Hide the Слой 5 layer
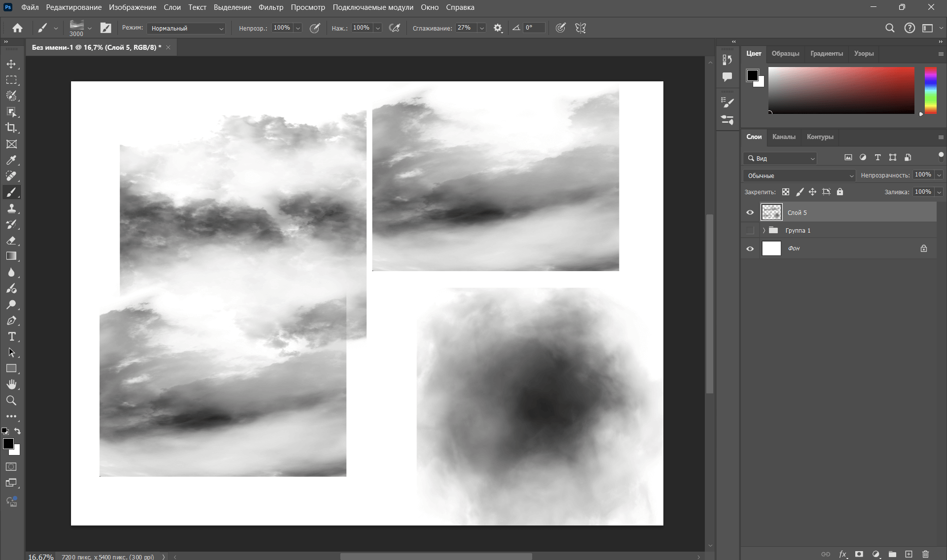The height and width of the screenshot is (560, 947). (x=750, y=212)
